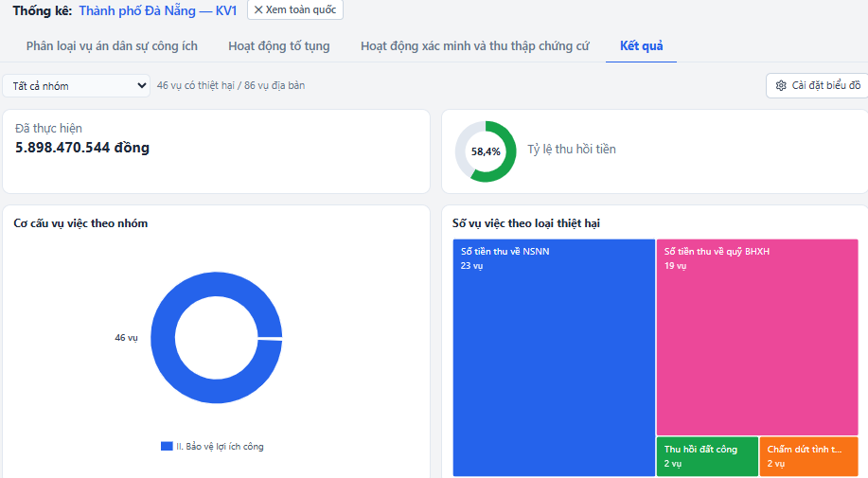Click the orange Chấm dứt tình t... tile
Image resolution: width=868 pixels, height=478 pixels.
click(808, 456)
